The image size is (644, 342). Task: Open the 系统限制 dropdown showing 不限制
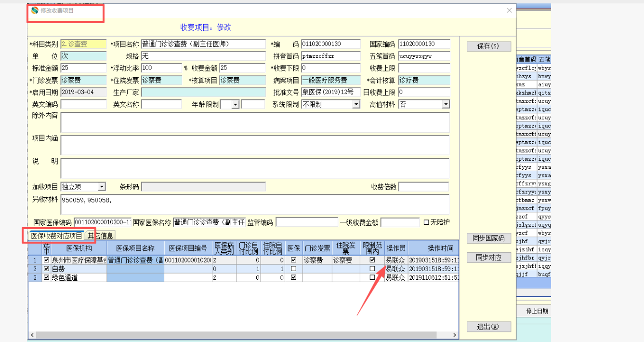click(x=356, y=104)
